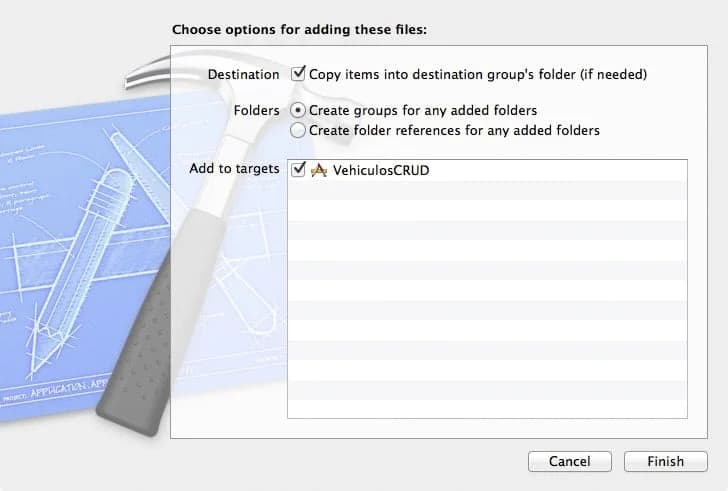Click the Destination field label
Image resolution: width=728 pixels, height=491 pixels.
tap(243, 74)
